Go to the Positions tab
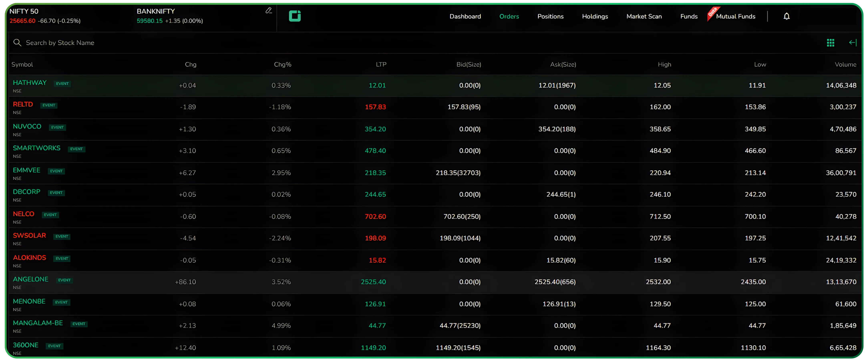The image size is (868, 362). click(550, 16)
